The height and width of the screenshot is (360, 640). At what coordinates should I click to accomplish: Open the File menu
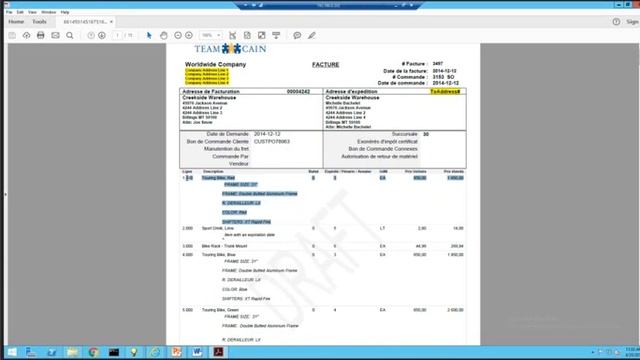tap(9, 12)
